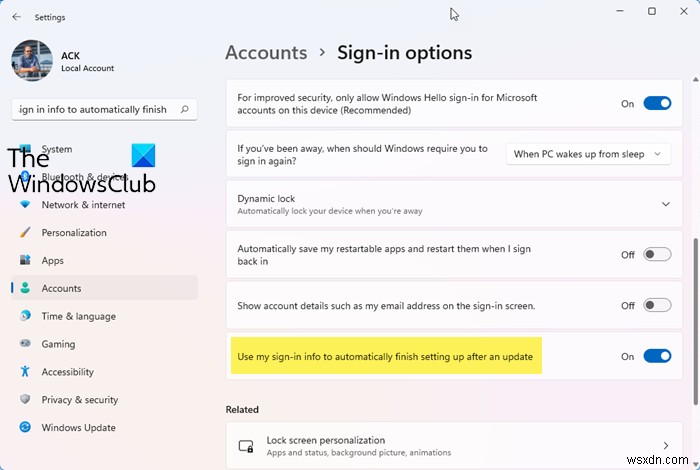The image size is (700, 470).
Task: Click the Gaming controller icon
Action: click(25, 343)
